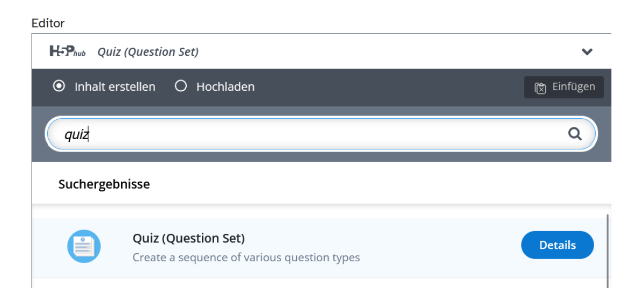644x288 pixels.
Task: Click the "Hochladen" label text
Action: point(225,87)
